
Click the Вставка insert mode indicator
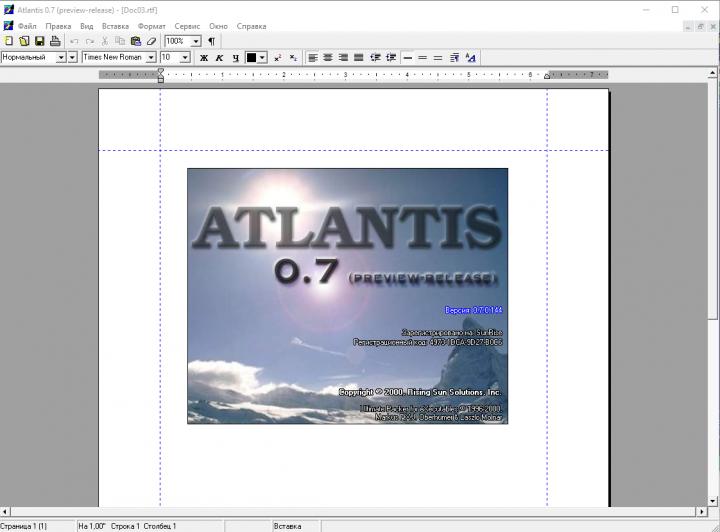287,526
